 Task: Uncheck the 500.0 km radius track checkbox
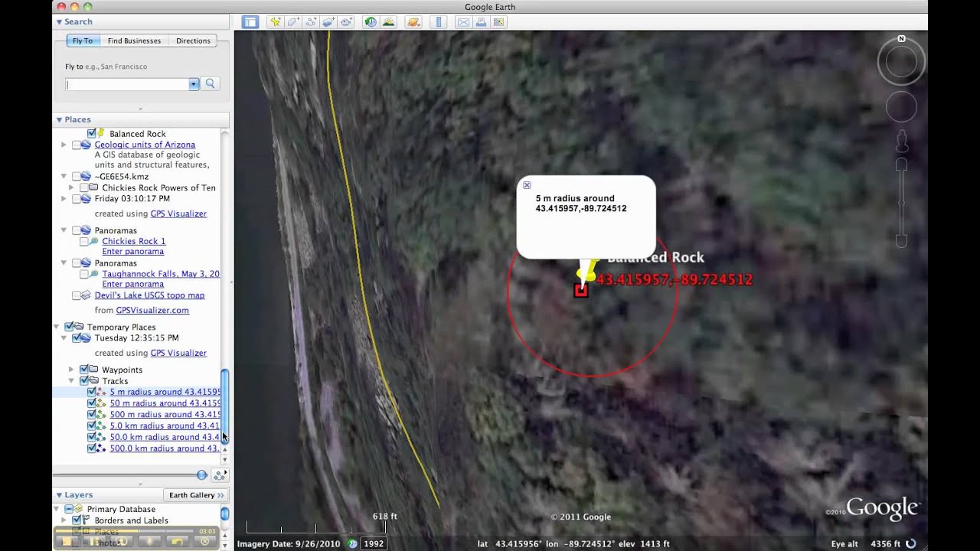click(92, 448)
